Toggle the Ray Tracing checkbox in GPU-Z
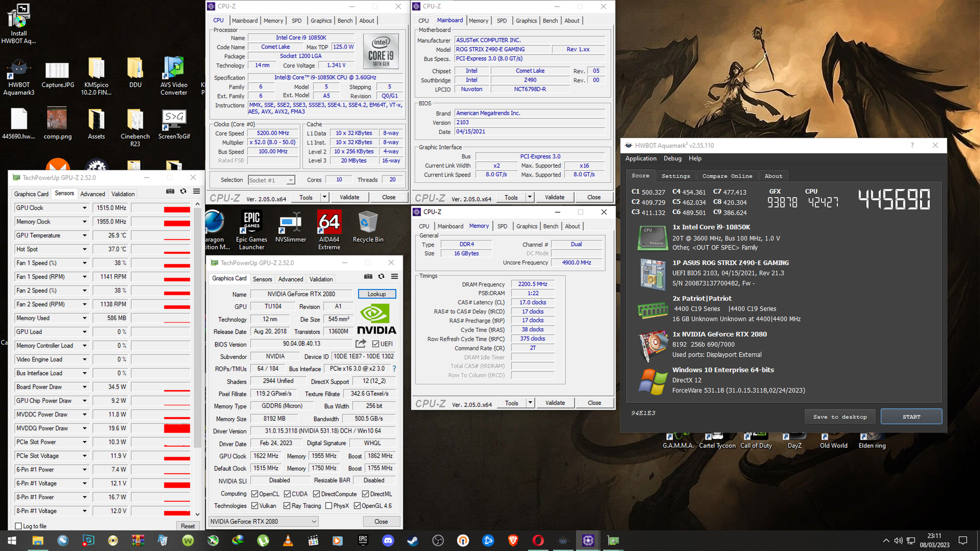Screen dimensions: 980x551 (x=287, y=506)
